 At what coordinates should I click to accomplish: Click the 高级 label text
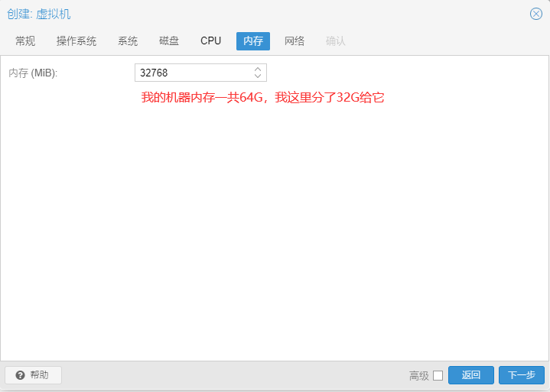pos(418,375)
